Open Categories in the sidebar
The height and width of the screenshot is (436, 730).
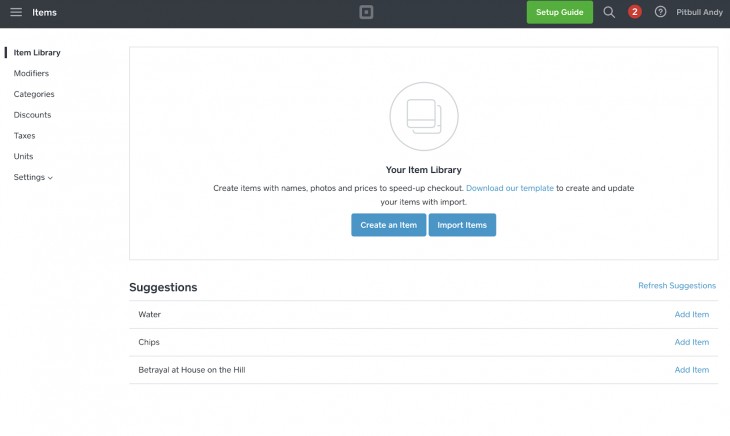point(34,94)
